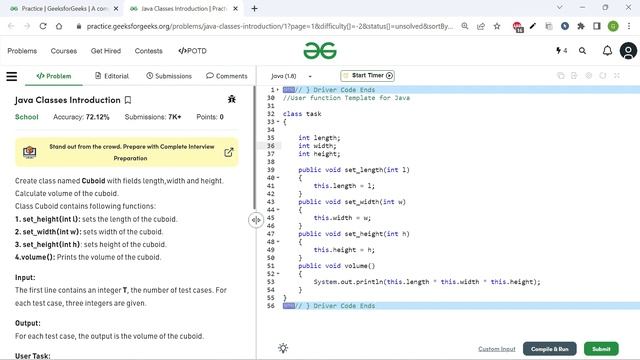Expand the folded driver code at line 1
Screen dimensions: 640x360
click(x=278, y=90)
